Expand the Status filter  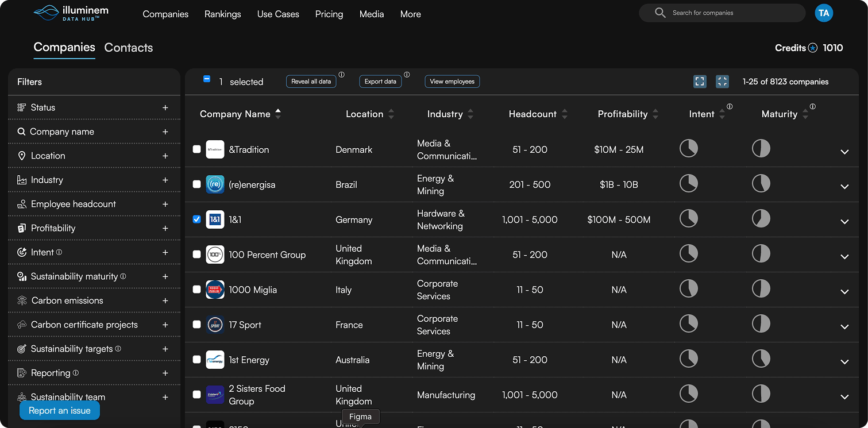[165, 107]
